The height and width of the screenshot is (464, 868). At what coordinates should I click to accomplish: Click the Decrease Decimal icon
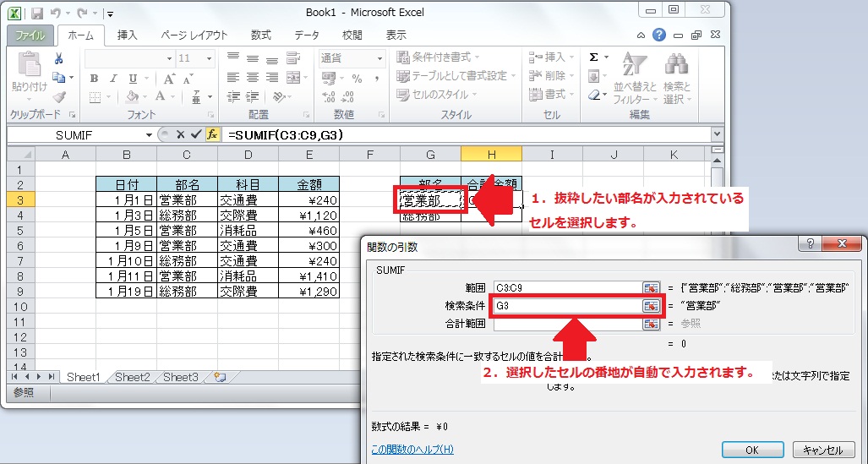(347, 97)
